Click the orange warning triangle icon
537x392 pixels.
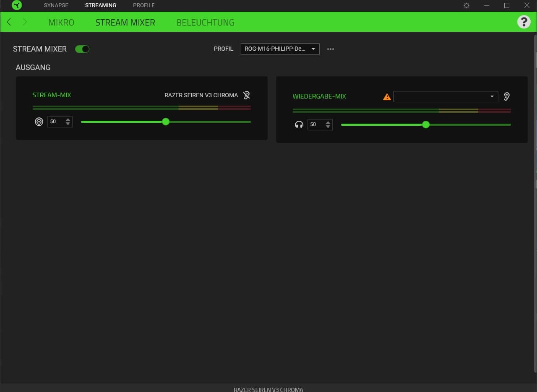387,97
